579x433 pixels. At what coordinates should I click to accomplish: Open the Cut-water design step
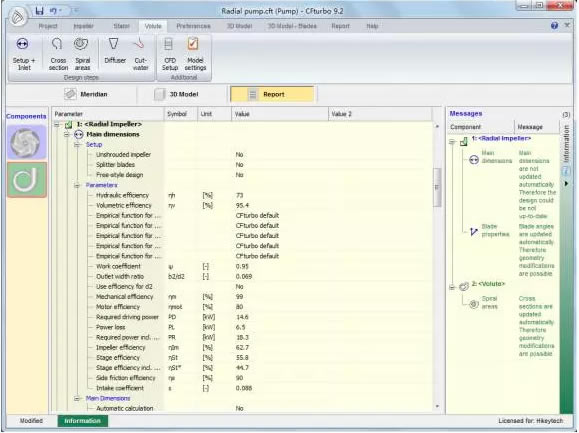click(x=140, y=54)
